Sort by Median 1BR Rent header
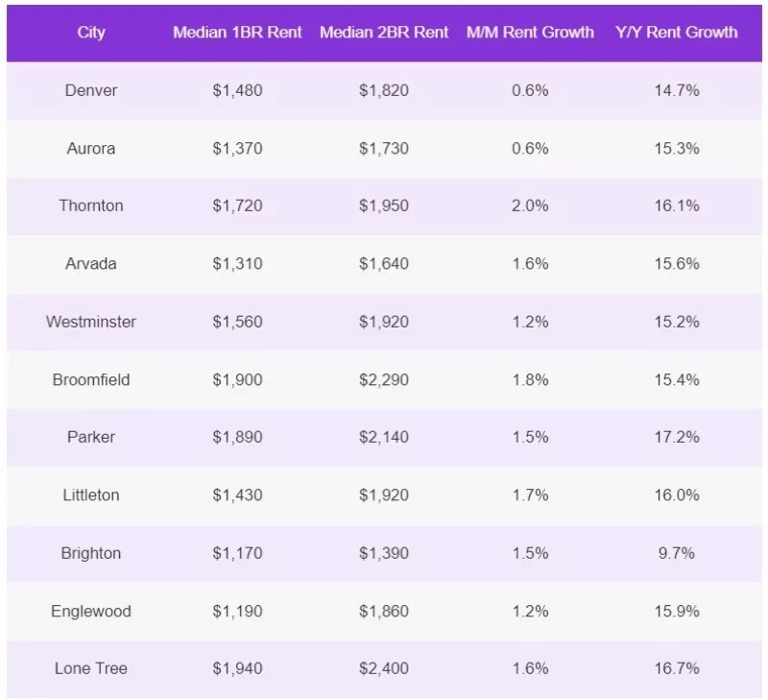Viewport: 768px width, 700px height. [237, 32]
